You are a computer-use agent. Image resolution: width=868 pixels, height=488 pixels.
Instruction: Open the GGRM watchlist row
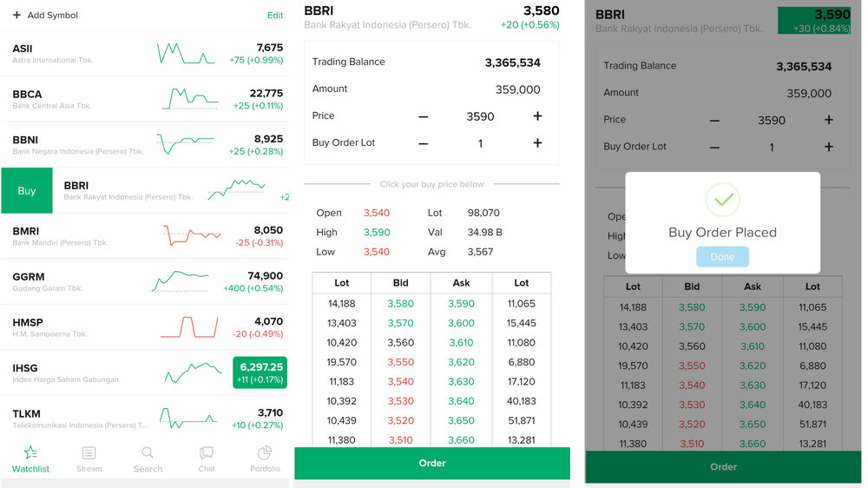click(145, 281)
